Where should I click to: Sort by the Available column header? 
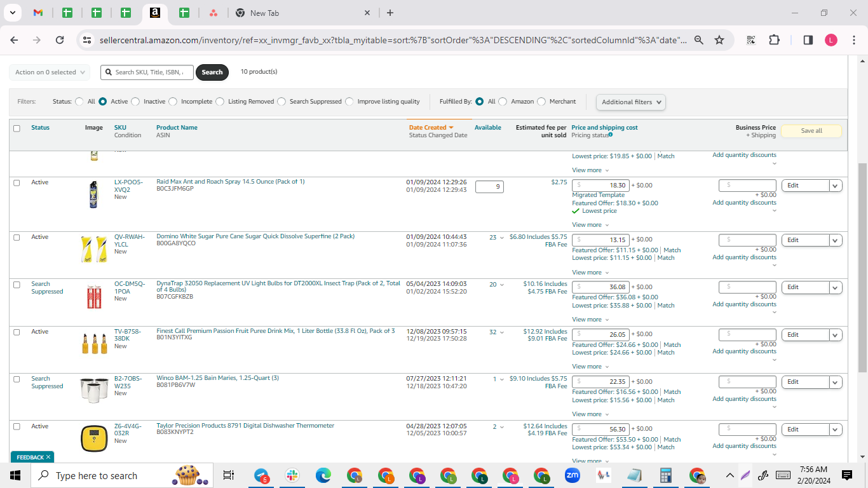click(x=488, y=128)
